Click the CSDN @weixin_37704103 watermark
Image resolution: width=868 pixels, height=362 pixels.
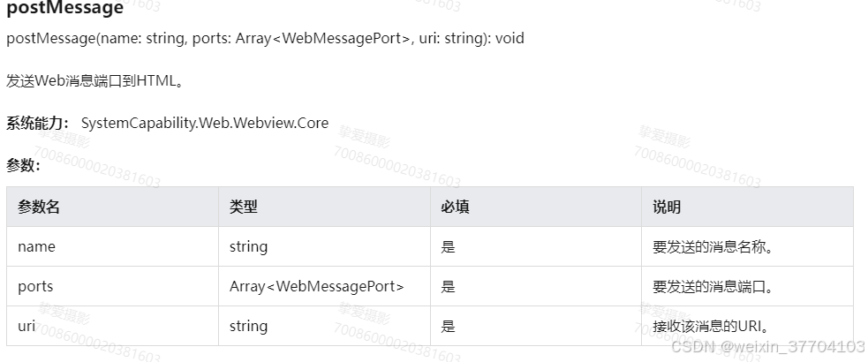tap(768, 346)
